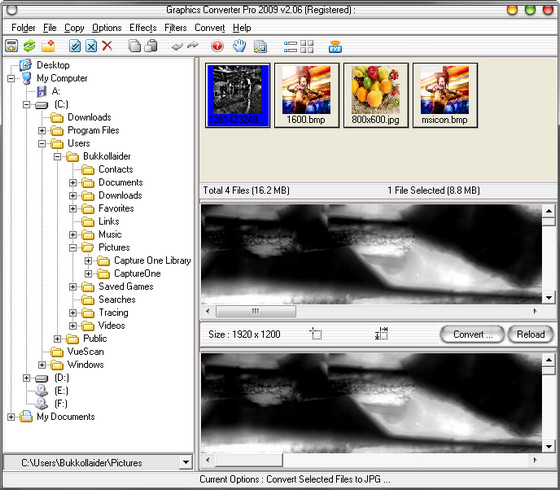Click the Convert... button
Image resolution: width=560 pixels, height=490 pixels.
[x=472, y=334]
